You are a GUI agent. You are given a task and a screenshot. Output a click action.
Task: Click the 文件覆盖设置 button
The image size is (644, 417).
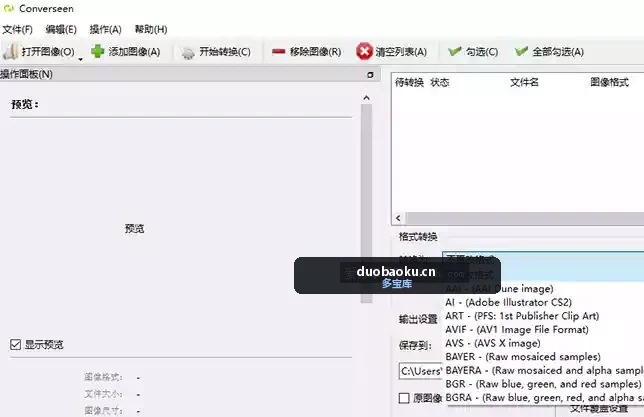[599, 409]
